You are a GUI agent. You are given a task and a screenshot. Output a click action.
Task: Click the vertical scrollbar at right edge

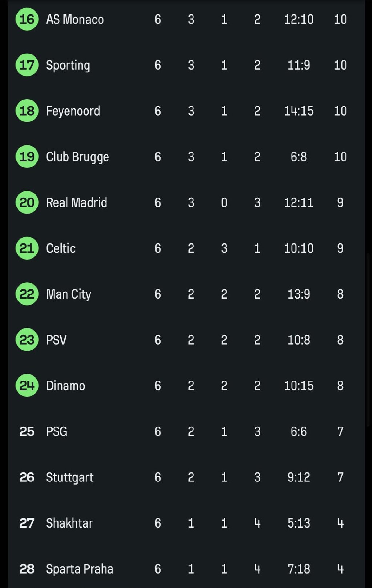[368, 340]
